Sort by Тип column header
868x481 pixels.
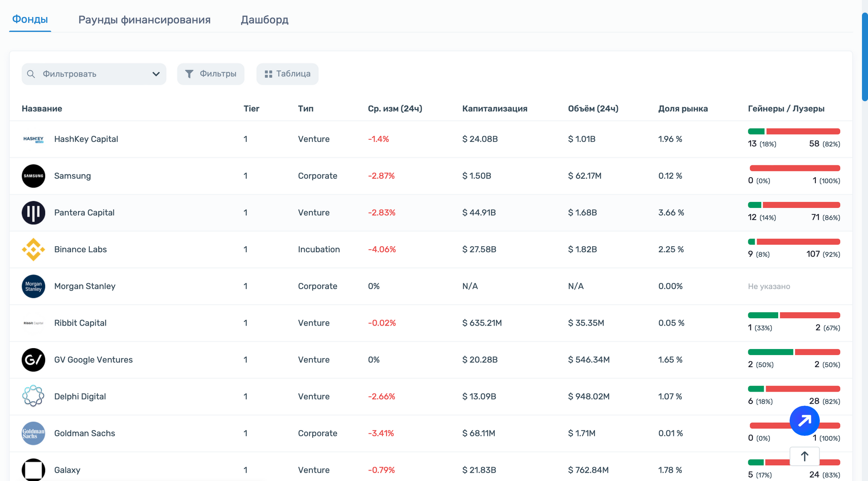(x=306, y=109)
